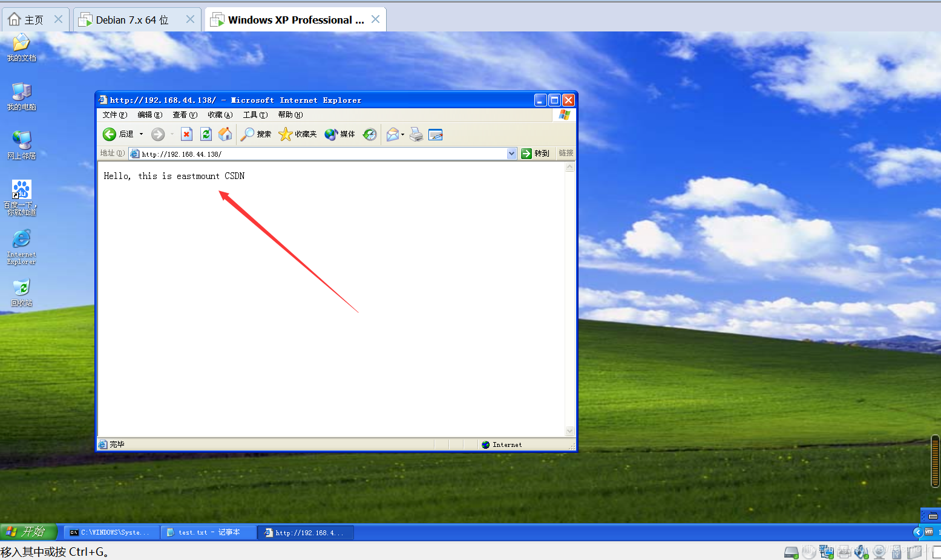Open the 收藏(A) menu
This screenshot has width=941, height=560.
coord(220,115)
